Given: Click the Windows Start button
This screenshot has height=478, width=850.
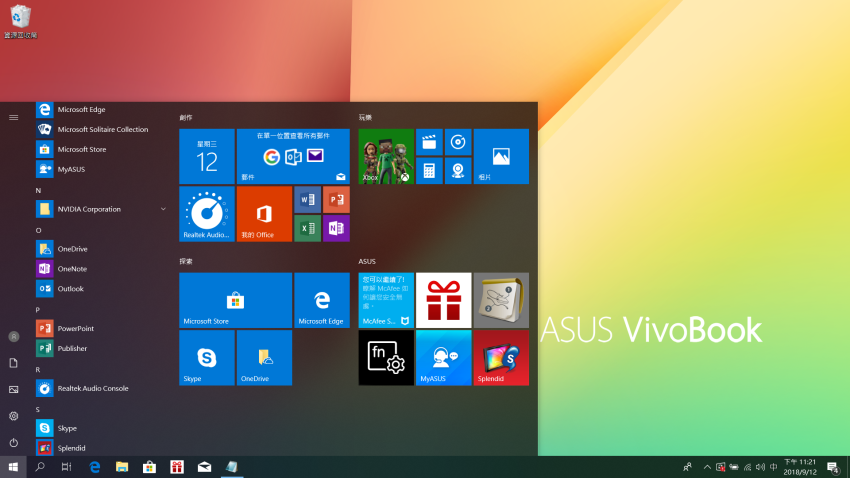Looking at the screenshot, I should tap(13, 467).
